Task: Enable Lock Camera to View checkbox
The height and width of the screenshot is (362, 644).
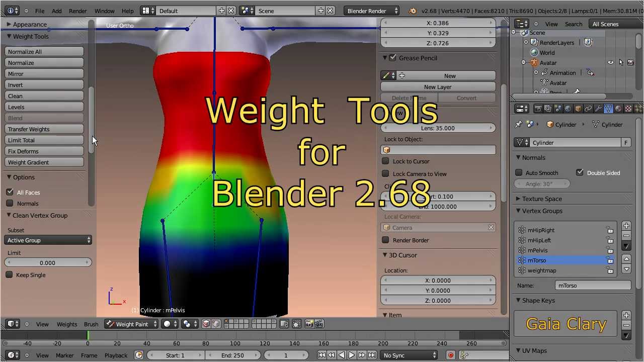Action: coord(385,173)
